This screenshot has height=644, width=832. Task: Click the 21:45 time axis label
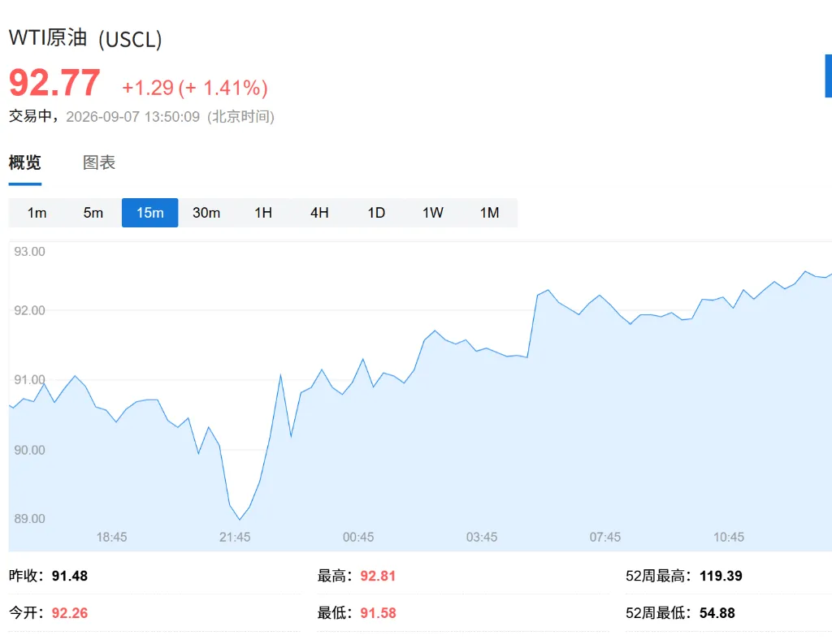235,537
